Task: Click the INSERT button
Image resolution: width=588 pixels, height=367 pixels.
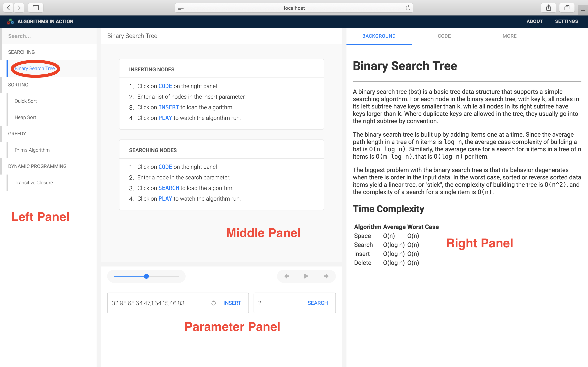Action: point(232,303)
